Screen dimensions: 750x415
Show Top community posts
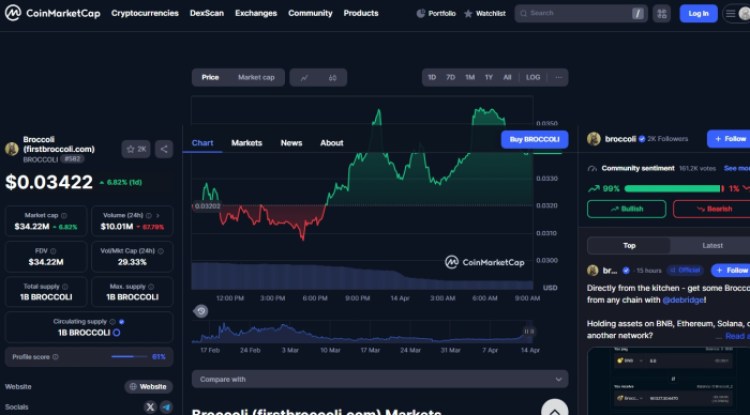(629, 246)
